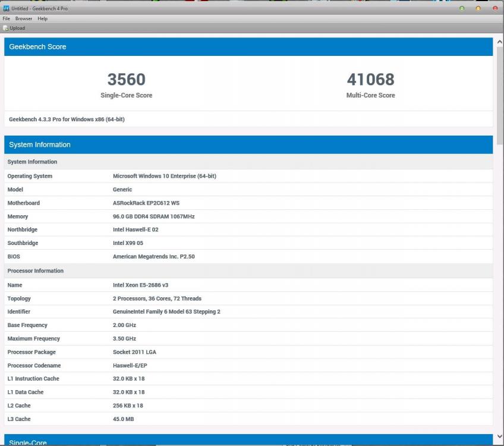504x446 pixels.
Task: Click American Megatrends Inc. P2.50 value
Action: (x=154, y=257)
